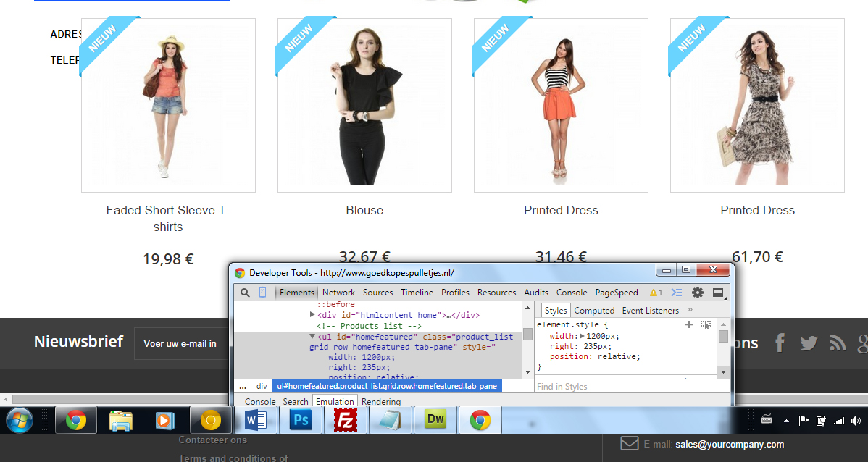Launch Windows Media Player from taskbar
This screenshot has height=462, width=868.
[164, 421]
